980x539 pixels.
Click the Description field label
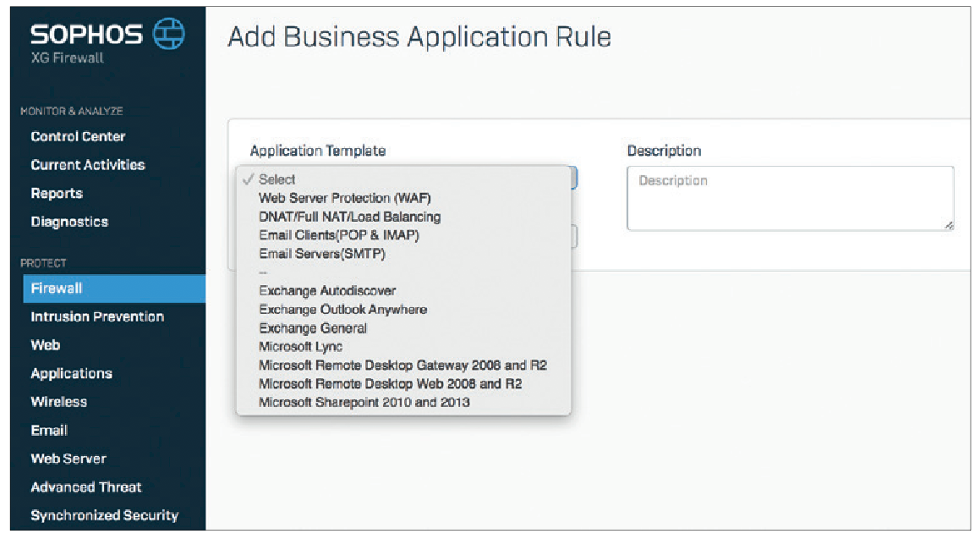665,151
